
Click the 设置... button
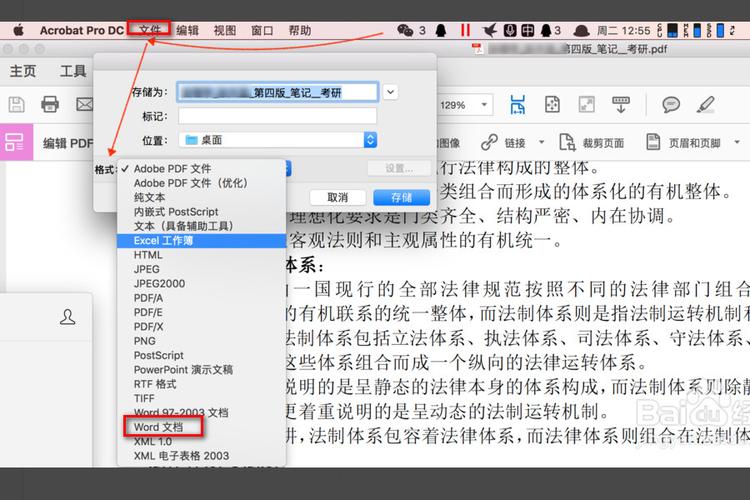click(399, 168)
